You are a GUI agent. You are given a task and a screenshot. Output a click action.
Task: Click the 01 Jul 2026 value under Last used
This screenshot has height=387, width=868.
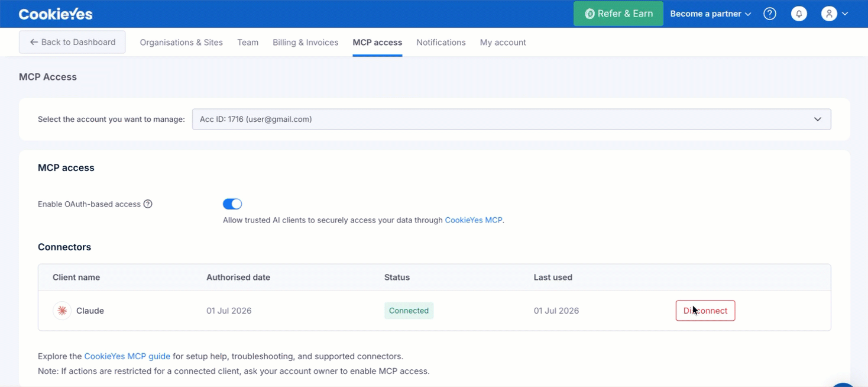click(x=556, y=311)
